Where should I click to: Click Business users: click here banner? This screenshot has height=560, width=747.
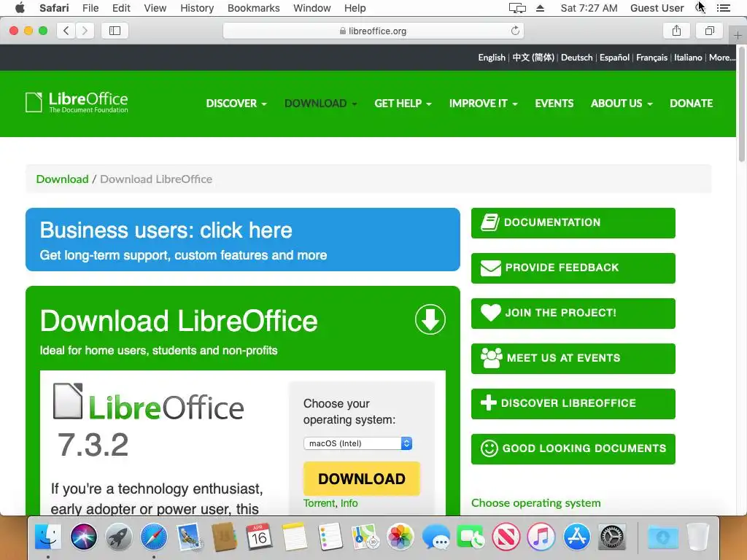[243, 239]
